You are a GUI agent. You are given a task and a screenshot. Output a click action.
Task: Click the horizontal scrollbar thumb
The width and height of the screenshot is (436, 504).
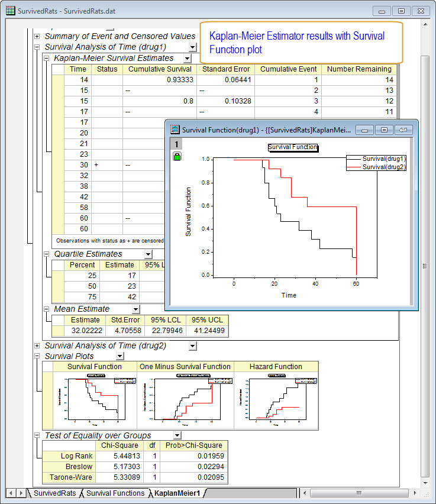point(359,493)
